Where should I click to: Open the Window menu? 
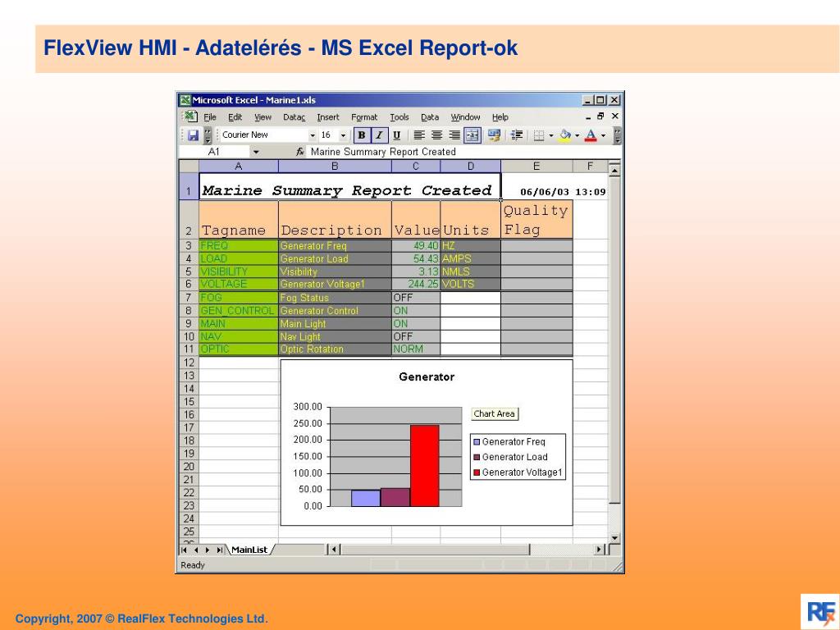tap(465, 116)
